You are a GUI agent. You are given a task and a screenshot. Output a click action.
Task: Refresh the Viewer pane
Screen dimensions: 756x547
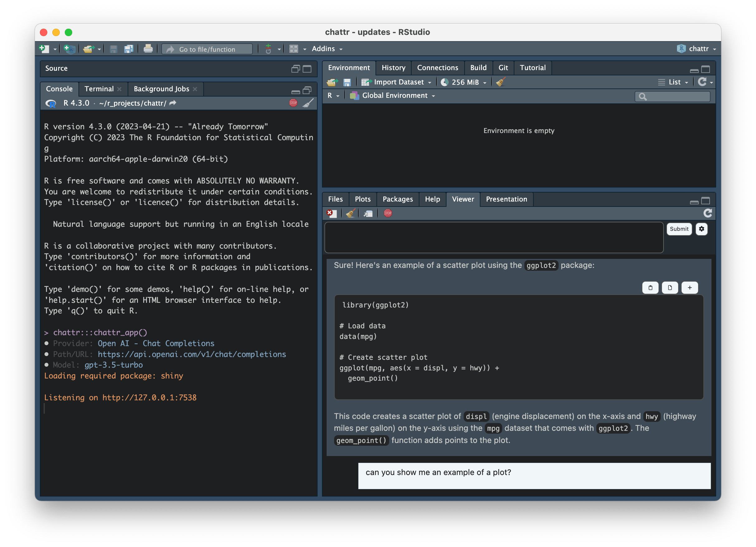tap(708, 213)
